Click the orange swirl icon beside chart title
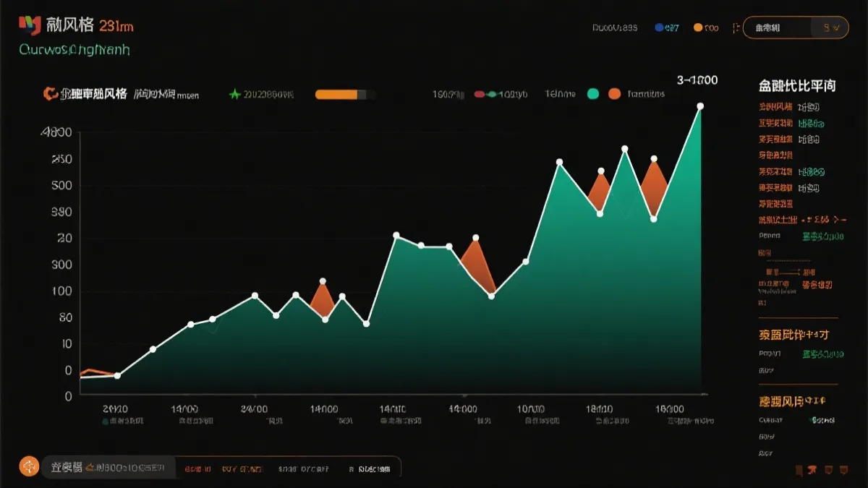 coord(50,93)
